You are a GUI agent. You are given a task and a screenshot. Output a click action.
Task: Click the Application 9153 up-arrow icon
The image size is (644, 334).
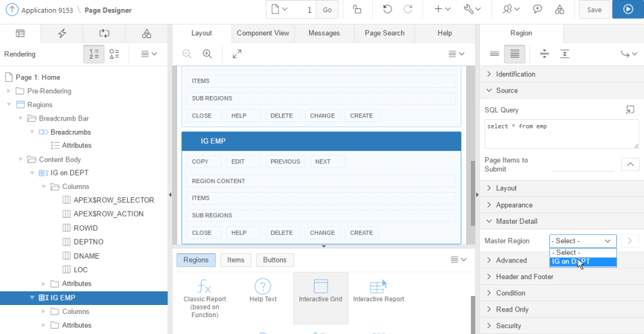point(12,10)
